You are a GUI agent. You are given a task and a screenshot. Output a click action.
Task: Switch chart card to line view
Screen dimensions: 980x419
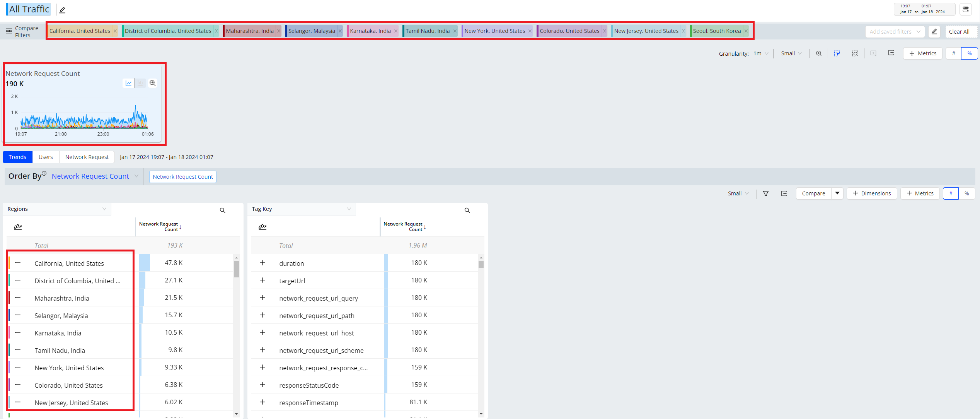click(128, 83)
